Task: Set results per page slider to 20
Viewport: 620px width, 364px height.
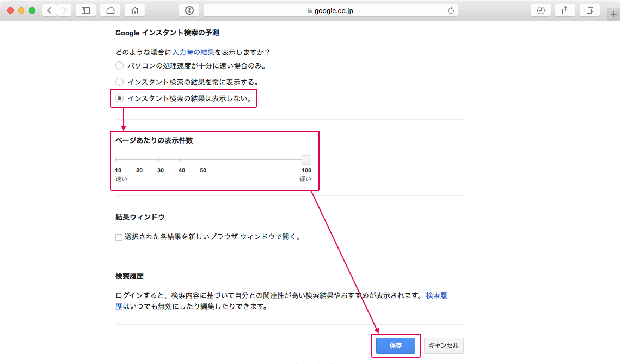Action: pos(137,159)
